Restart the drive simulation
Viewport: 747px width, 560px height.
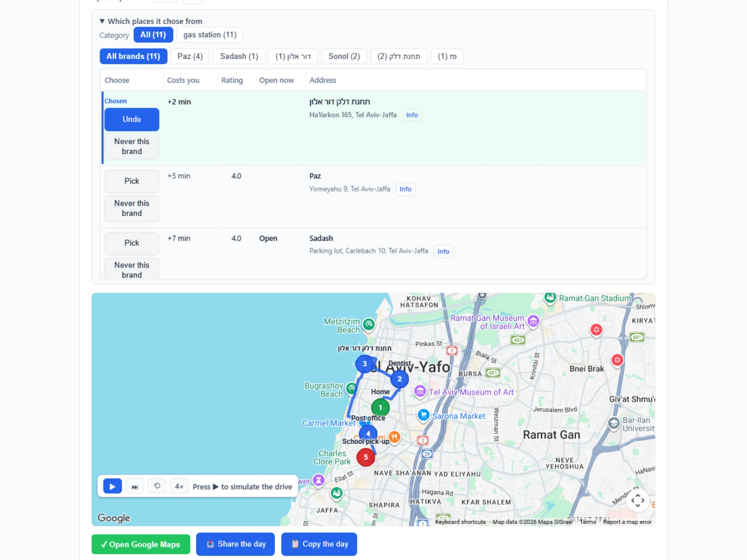click(157, 486)
